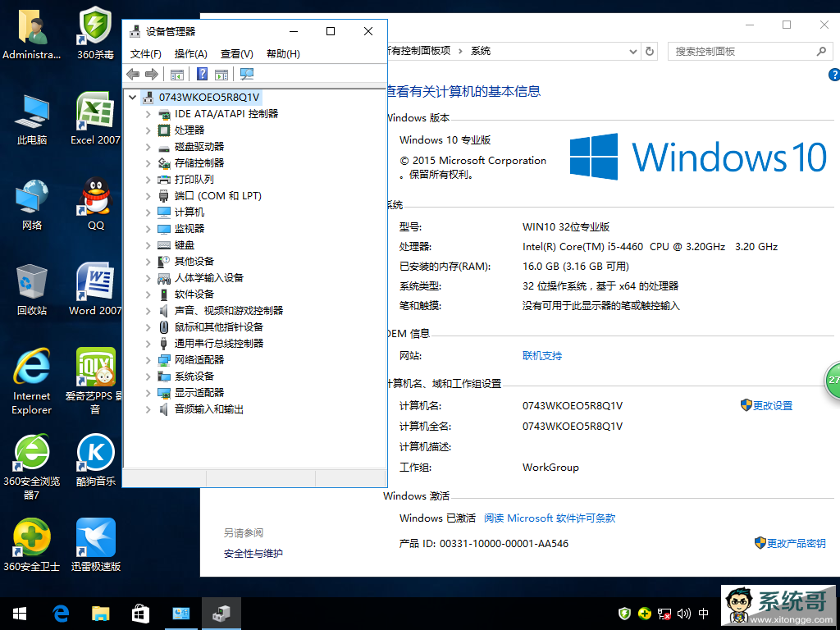Open 360安全浏览器7 desktop shortcut
This screenshot has height=630, width=840.
tap(32, 467)
